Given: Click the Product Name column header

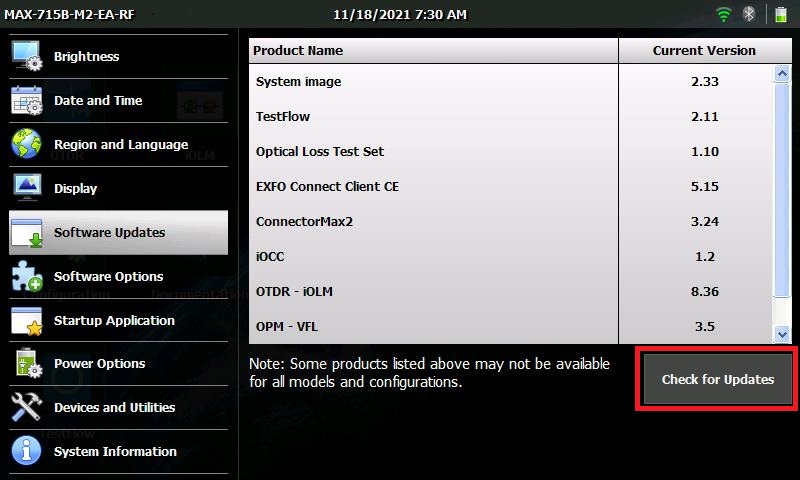Looking at the screenshot, I should (434, 50).
